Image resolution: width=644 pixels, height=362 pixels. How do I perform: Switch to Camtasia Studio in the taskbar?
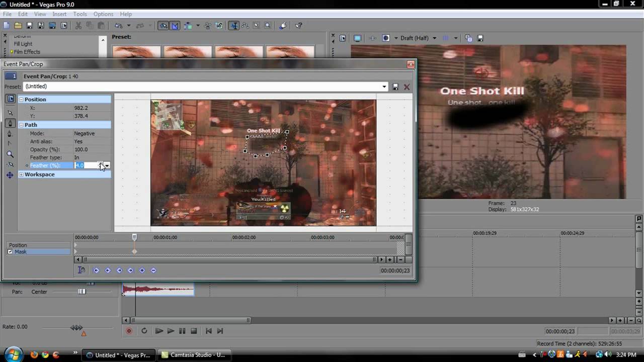[x=193, y=355]
